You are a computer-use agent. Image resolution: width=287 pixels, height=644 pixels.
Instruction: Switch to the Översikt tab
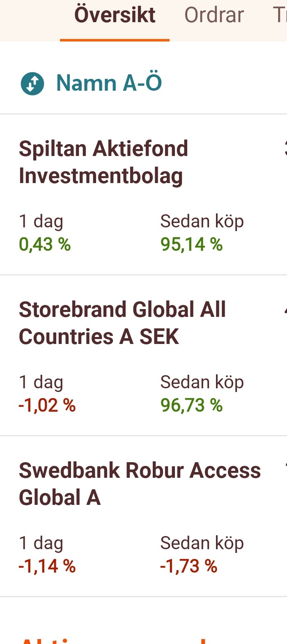(115, 16)
